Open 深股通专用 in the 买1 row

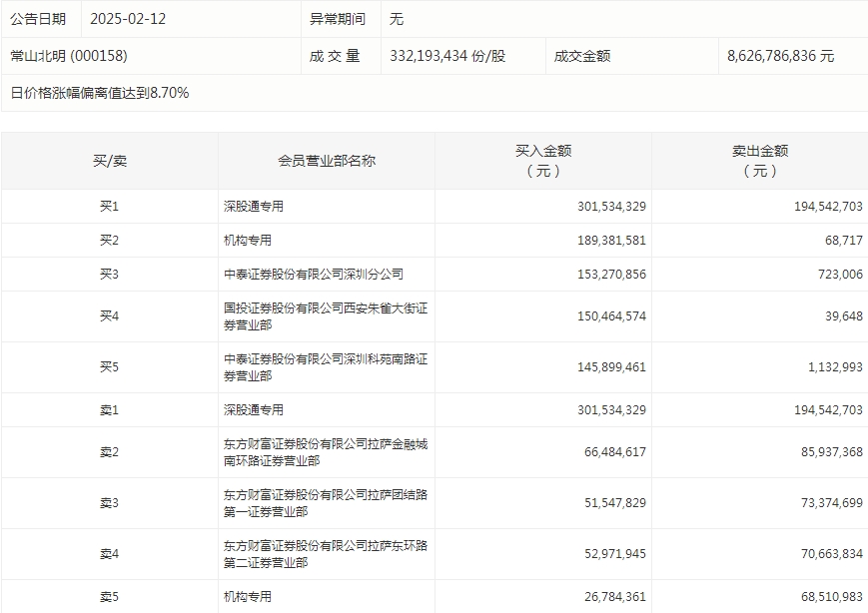[254, 207]
